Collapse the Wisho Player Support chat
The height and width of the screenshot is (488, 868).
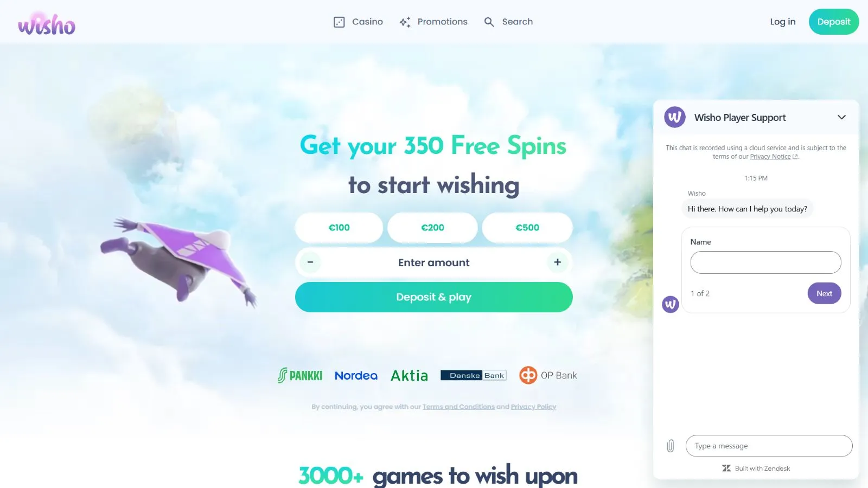click(x=841, y=117)
